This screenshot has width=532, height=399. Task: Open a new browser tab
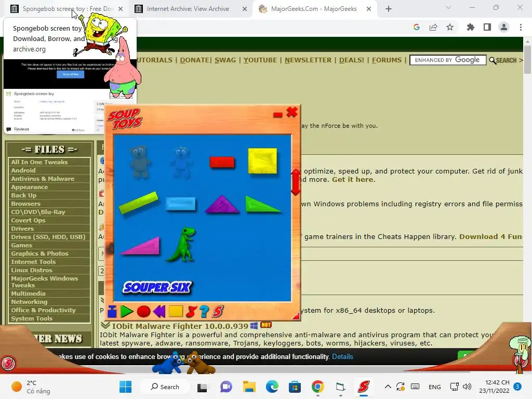point(389,9)
